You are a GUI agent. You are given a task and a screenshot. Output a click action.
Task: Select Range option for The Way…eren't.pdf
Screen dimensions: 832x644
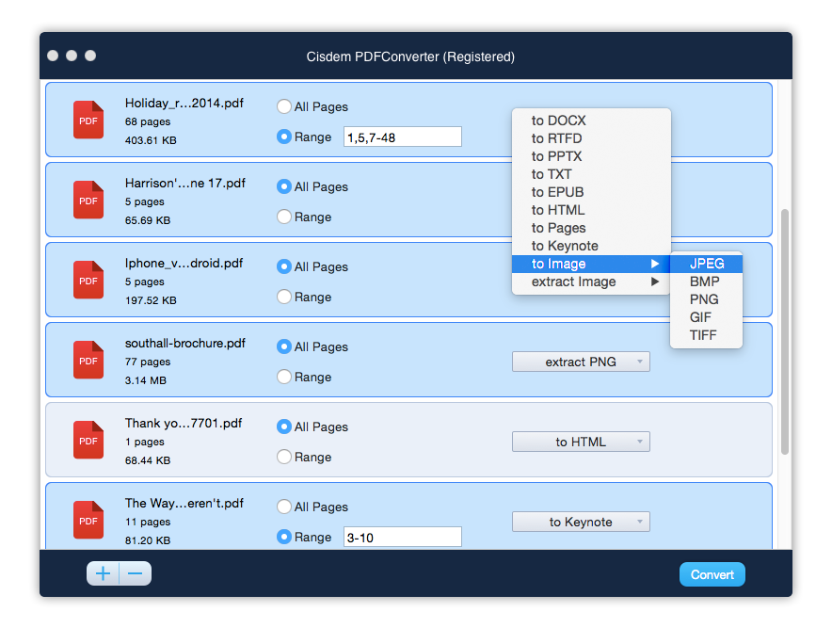[x=284, y=538]
